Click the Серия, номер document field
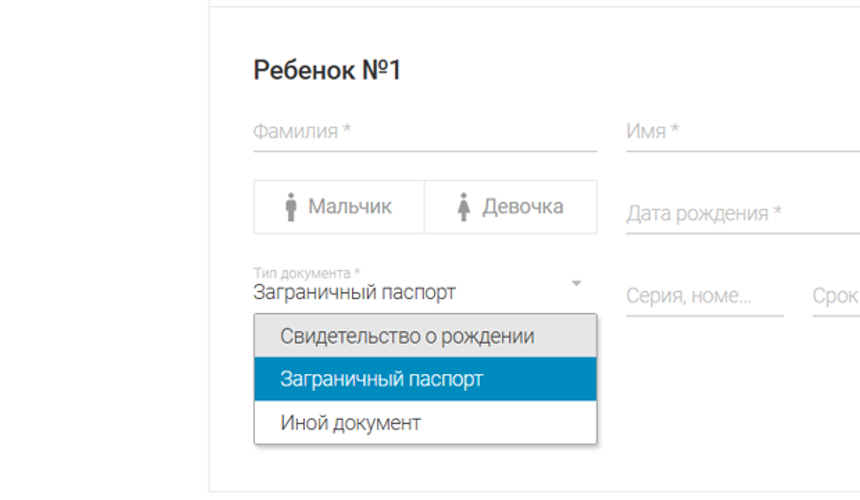The height and width of the screenshot is (500, 860). click(x=703, y=296)
